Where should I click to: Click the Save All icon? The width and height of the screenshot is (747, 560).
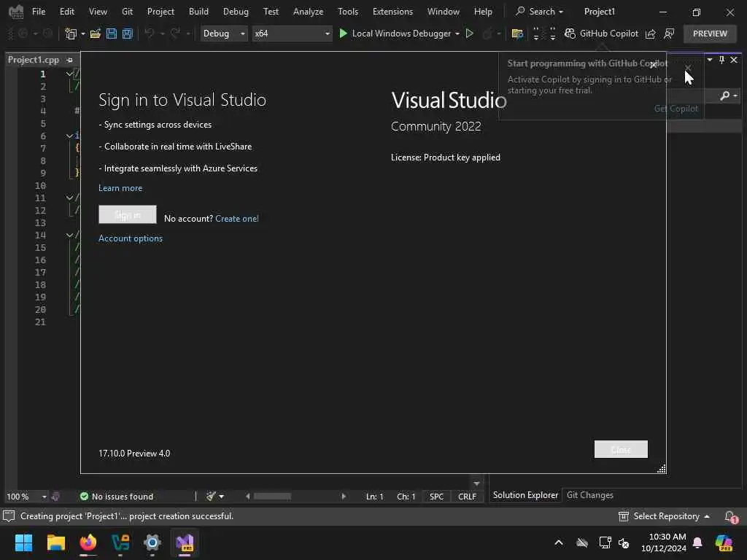pos(127,34)
